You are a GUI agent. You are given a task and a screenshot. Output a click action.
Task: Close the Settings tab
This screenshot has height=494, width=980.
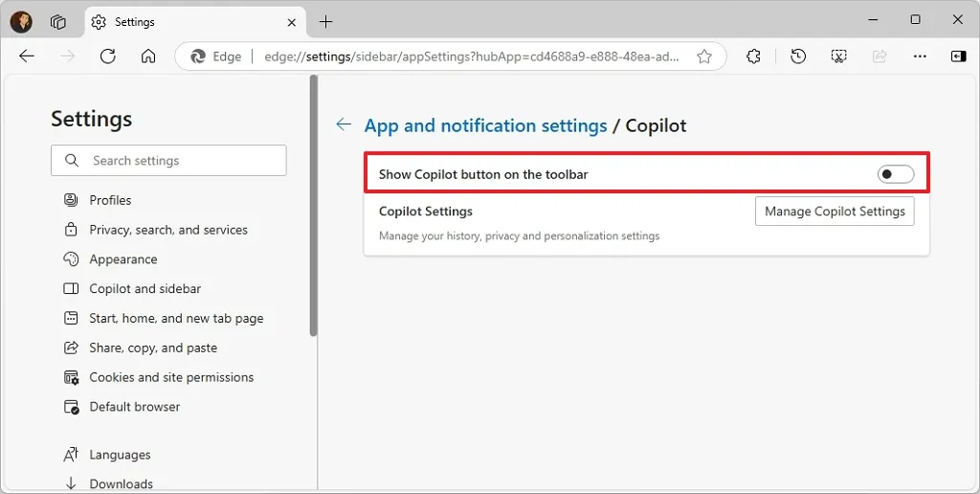[x=292, y=23]
